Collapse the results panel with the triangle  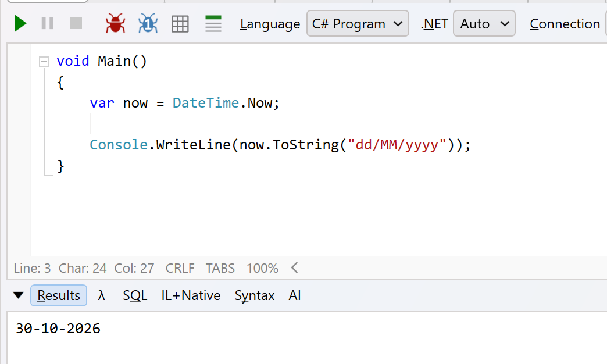coord(18,295)
